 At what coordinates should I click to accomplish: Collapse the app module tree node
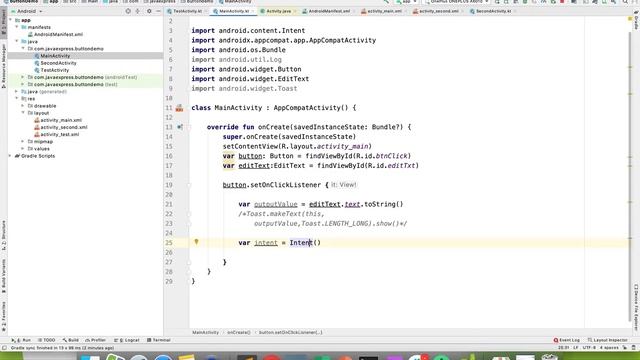11,20
